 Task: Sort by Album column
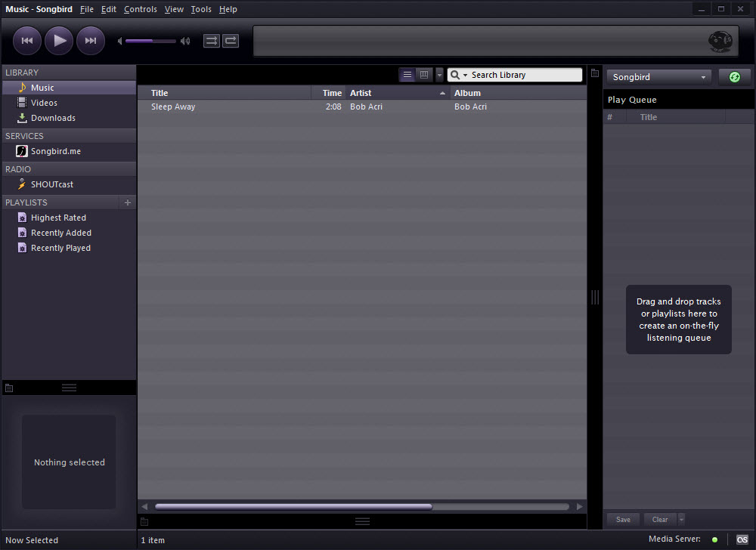[519, 93]
